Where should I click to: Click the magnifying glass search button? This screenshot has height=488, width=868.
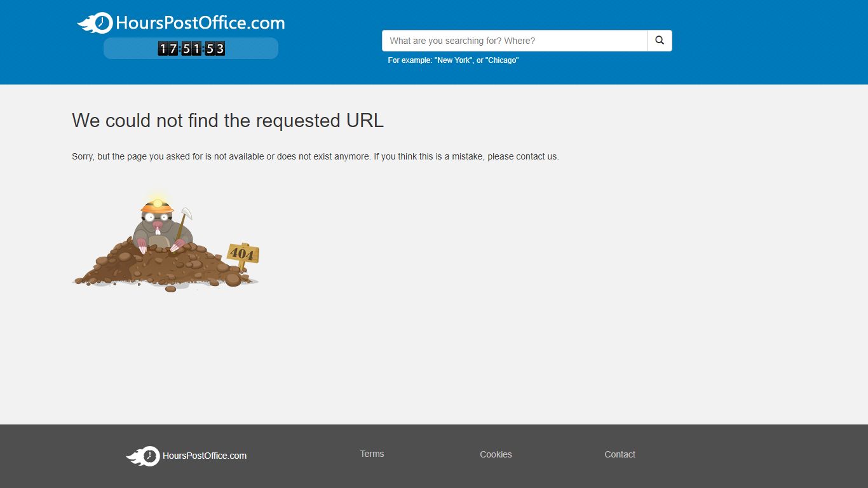[x=660, y=41]
